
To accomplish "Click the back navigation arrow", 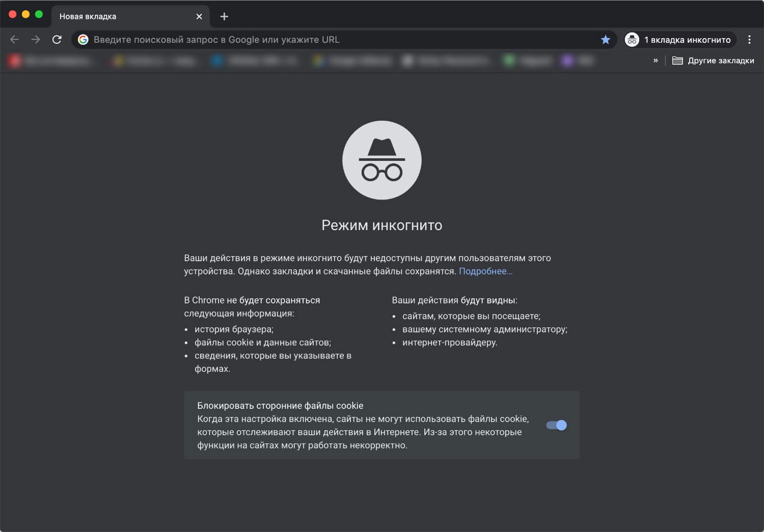I will pos(14,39).
